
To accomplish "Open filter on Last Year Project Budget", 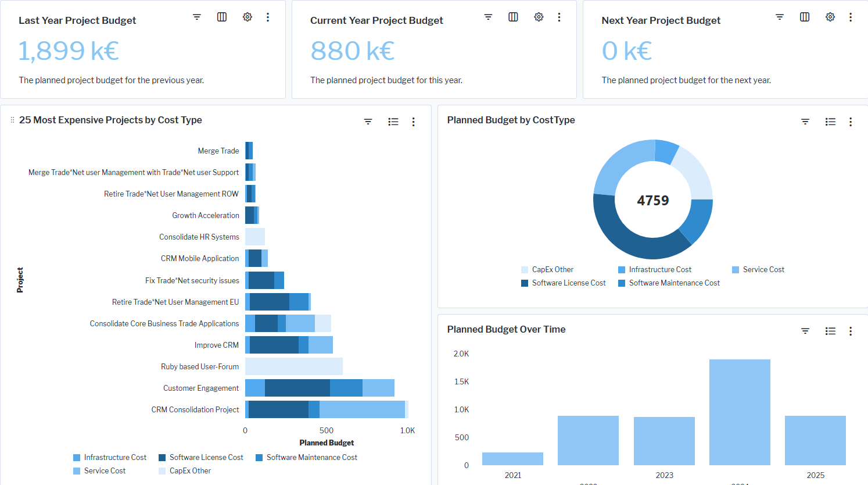I will click(197, 17).
